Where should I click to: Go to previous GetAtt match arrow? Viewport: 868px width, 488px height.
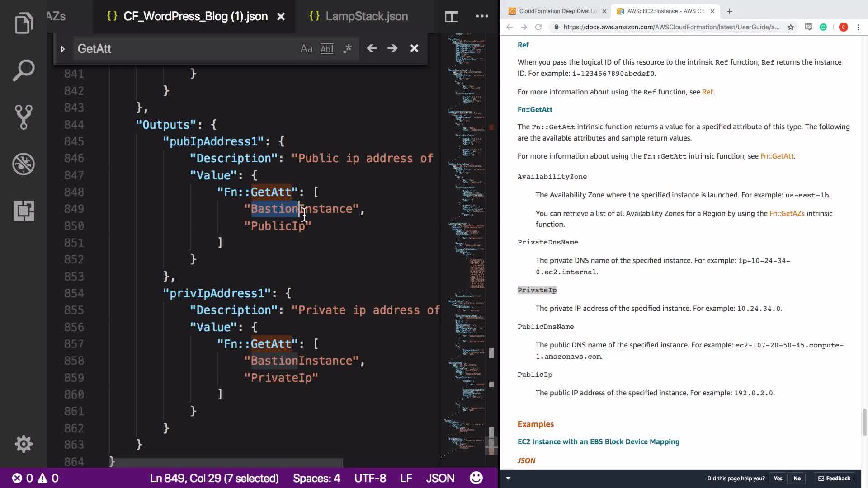click(372, 48)
